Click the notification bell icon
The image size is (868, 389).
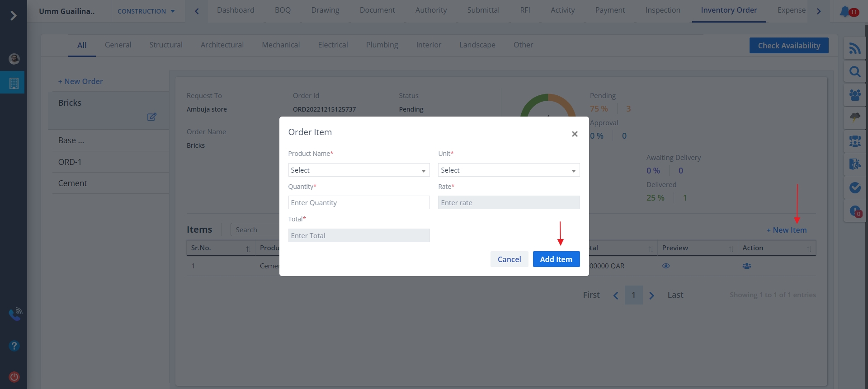844,11
